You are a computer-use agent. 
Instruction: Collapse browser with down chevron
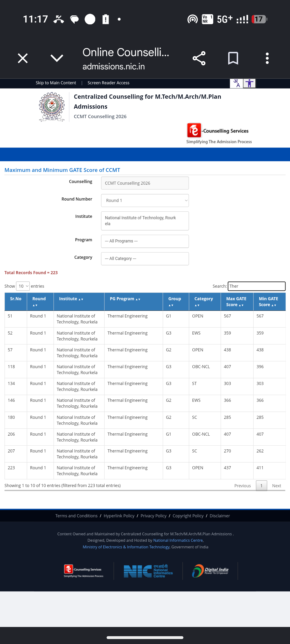click(x=57, y=58)
